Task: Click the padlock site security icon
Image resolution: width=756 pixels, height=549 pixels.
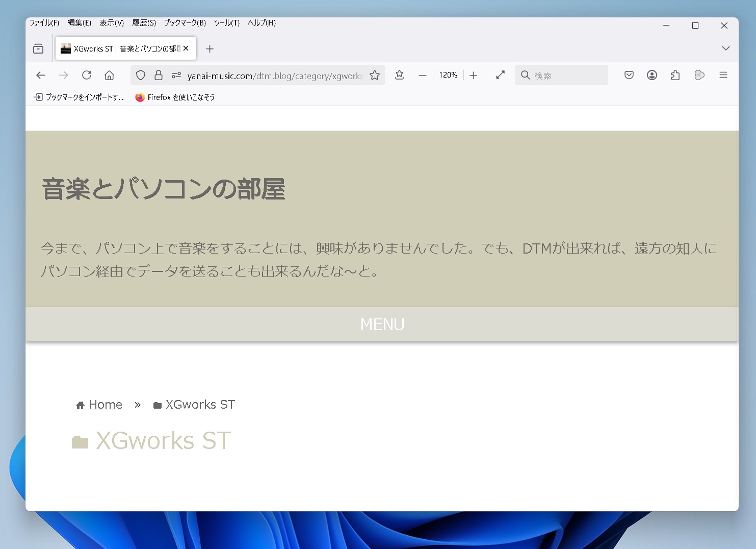Action: pyautogui.click(x=159, y=76)
